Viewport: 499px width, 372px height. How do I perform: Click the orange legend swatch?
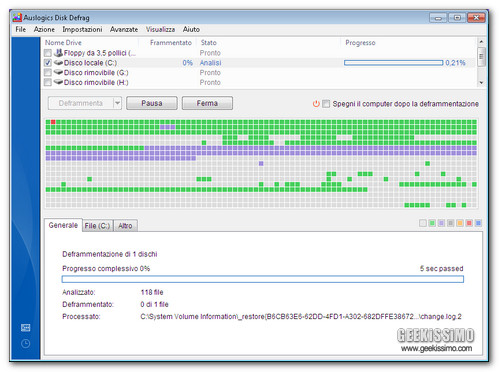(460, 223)
